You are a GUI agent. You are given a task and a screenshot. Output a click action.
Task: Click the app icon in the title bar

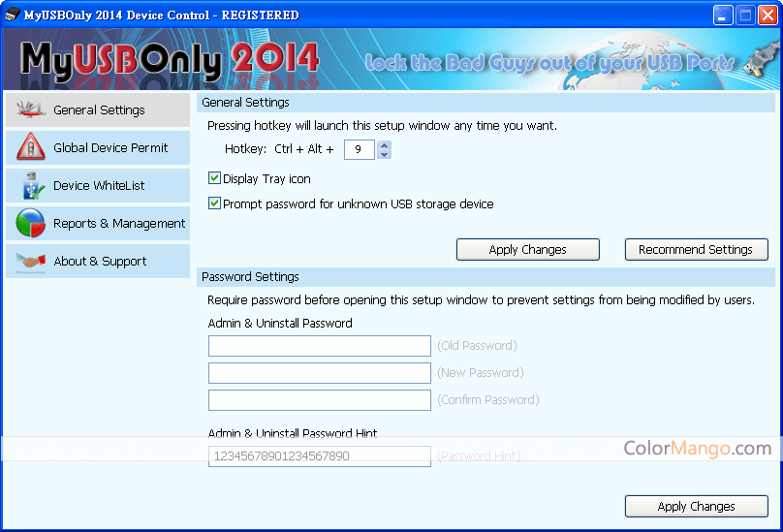point(12,15)
